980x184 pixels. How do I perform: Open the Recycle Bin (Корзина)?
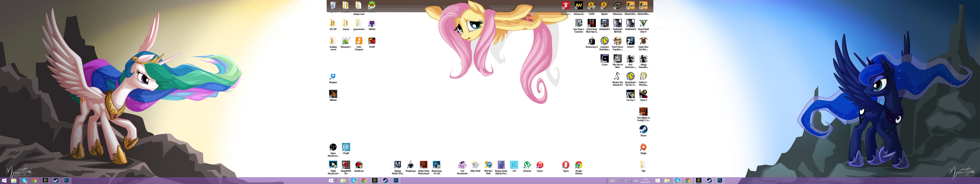point(333,5)
